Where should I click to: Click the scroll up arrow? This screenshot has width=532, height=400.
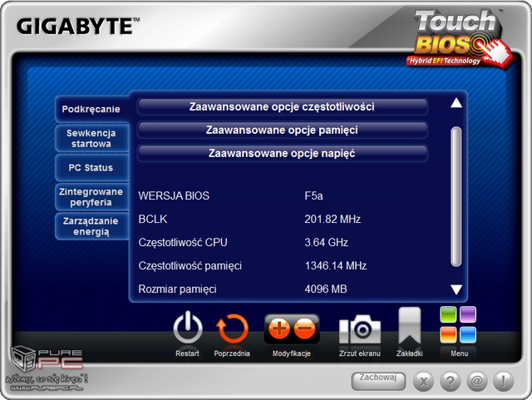pyautogui.click(x=456, y=103)
